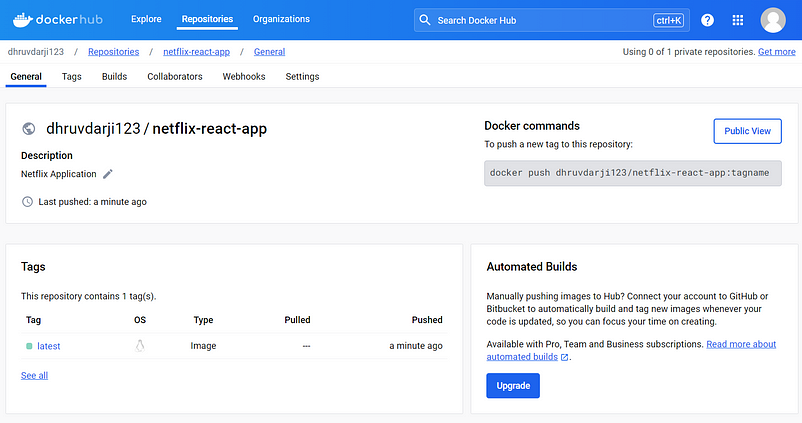Click the search magnifier icon

pyautogui.click(x=425, y=20)
